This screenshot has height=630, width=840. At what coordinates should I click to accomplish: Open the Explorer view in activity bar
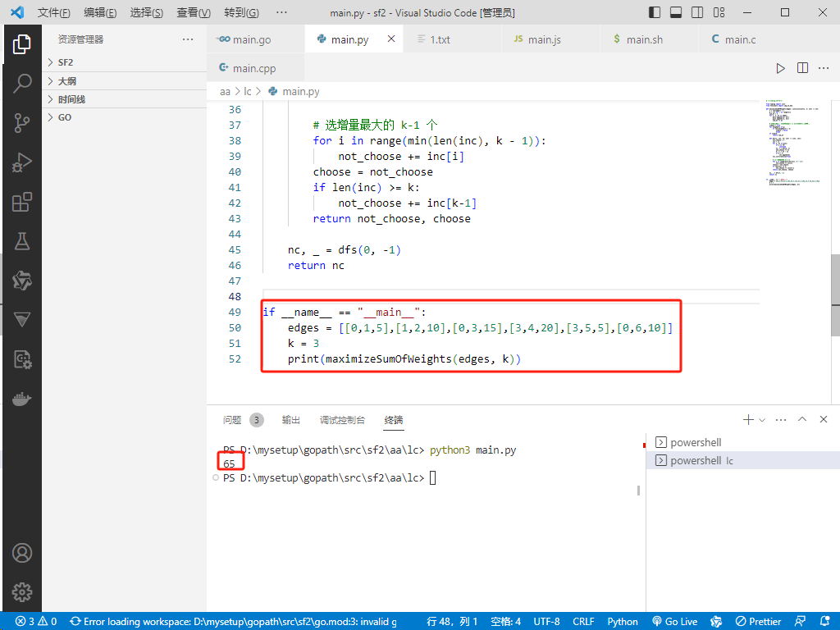tap(22, 44)
